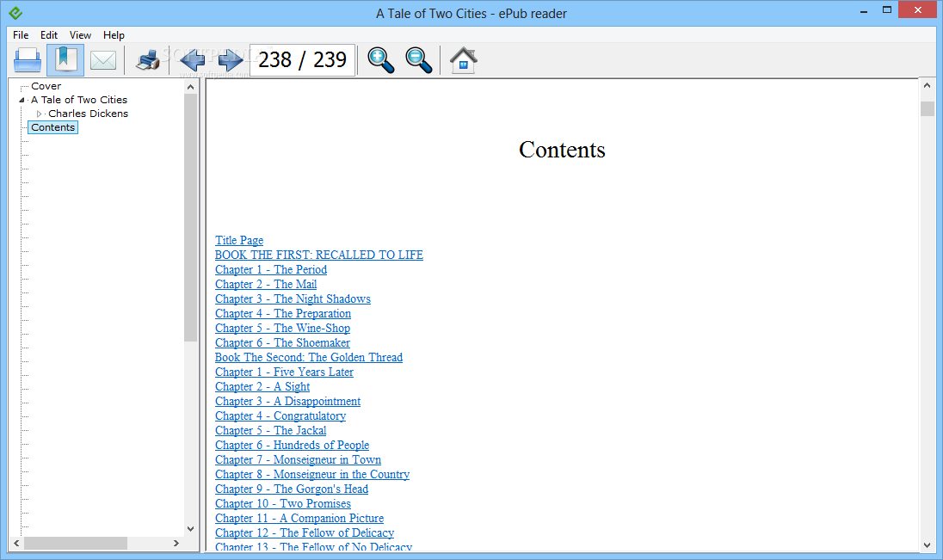
Task: Toggle the bookmark contents panel button
Action: 65,59
